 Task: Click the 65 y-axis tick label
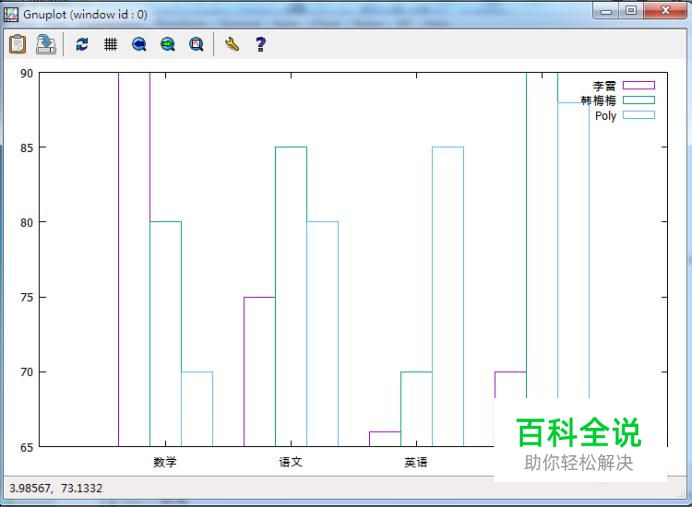pos(26,447)
